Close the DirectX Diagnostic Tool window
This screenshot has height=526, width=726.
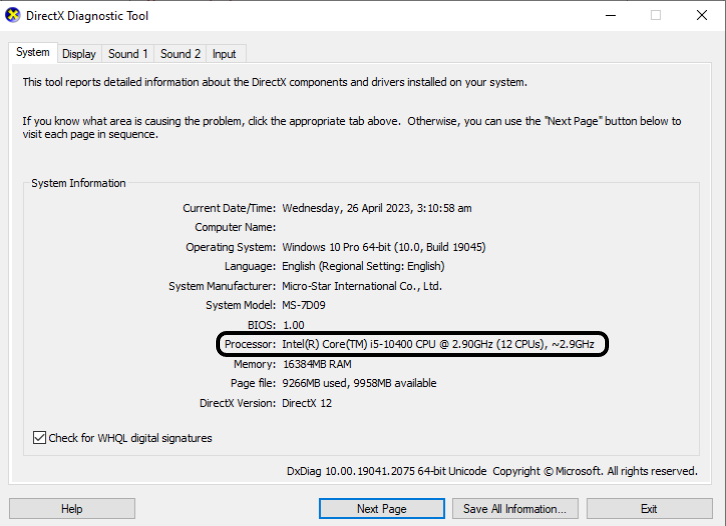tap(702, 15)
